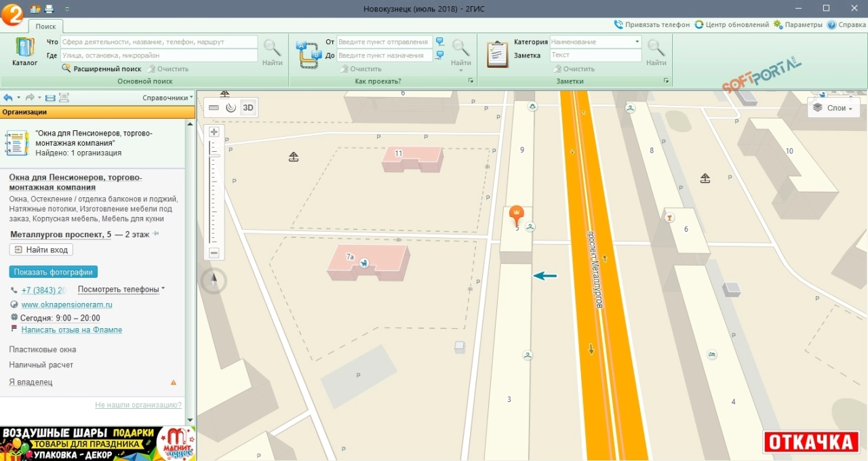Image resolution: width=868 pixels, height=461 pixels.
Task: Switch to the Поиск ribbon tab
Action: (x=46, y=26)
